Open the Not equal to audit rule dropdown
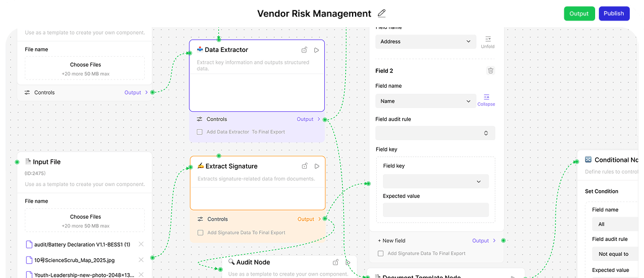644x278 pixels. click(615, 254)
